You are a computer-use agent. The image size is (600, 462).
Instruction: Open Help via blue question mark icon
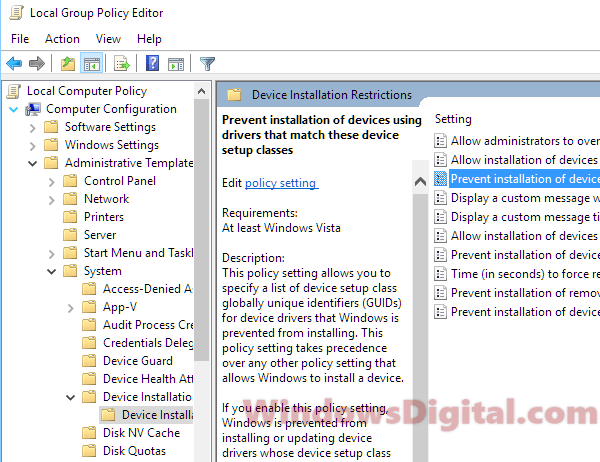(x=152, y=63)
